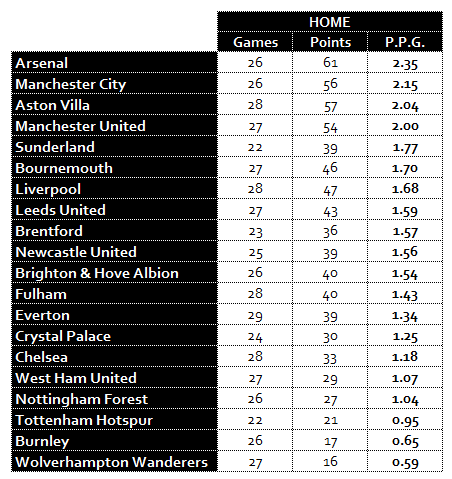Select Crystal Palace's points value 30
452x479 pixels.
[x=330, y=336]
